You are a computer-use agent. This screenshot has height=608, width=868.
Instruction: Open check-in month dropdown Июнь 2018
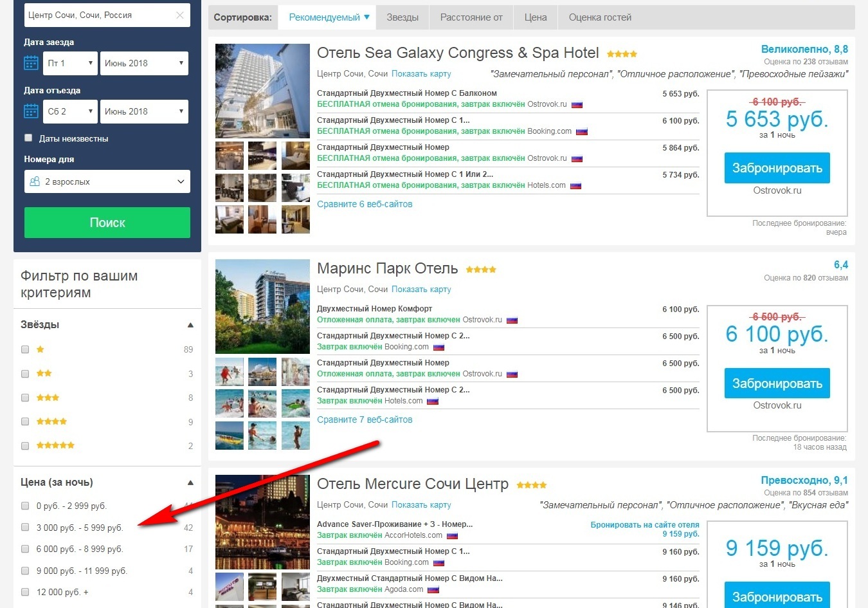[x=144, y=63]
